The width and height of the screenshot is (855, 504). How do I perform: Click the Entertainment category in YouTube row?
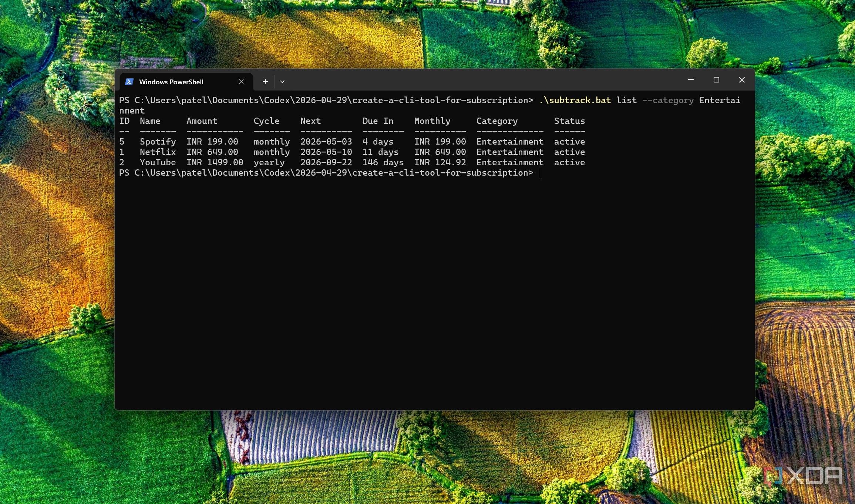[x=510, y=162]
